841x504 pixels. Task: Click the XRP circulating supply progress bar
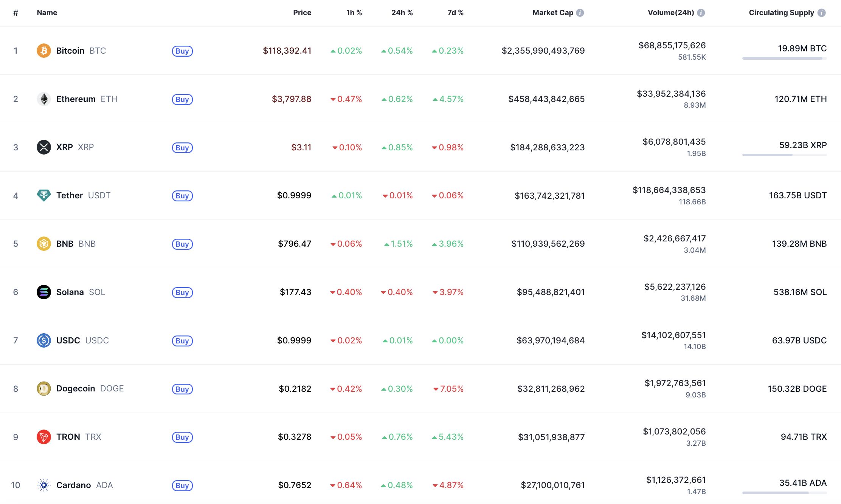coord(784,155)
